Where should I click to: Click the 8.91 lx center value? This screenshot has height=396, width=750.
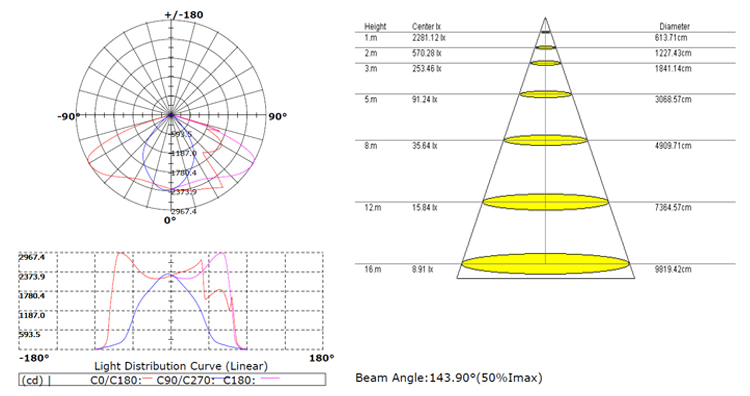423,269
